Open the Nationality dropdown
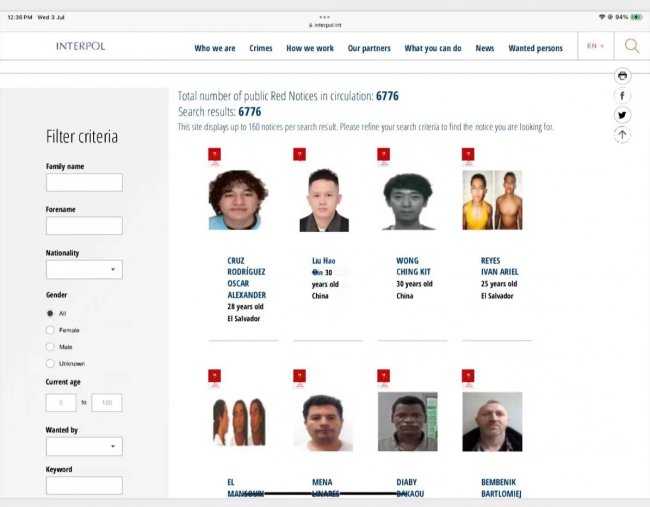The width and height of the screenshot is (650, 507). 84,269
